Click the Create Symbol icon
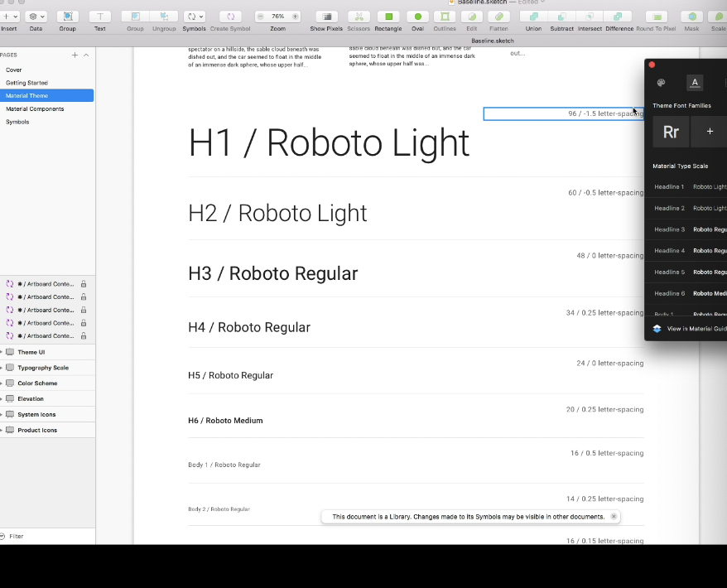This screenshot has width=727, height=588. (230, 17)
